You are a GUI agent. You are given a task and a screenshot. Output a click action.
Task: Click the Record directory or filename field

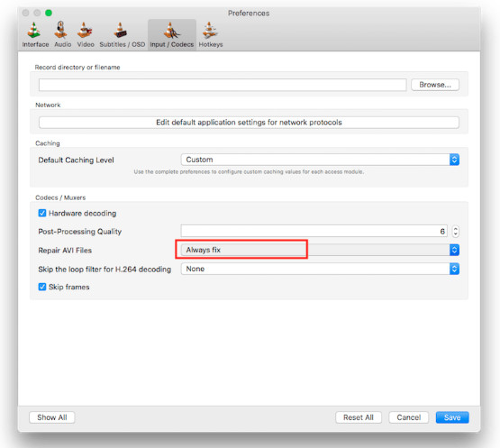point(223,85)
